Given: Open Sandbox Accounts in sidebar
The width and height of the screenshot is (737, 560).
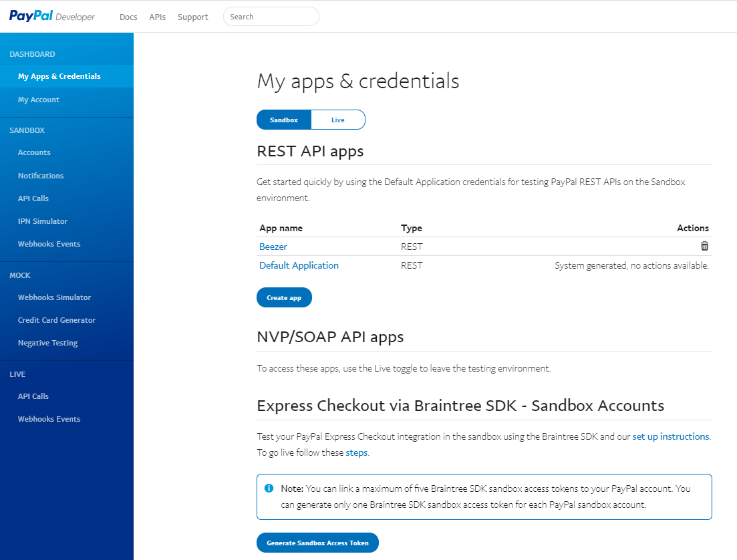Looking at the screenshot, I should 34,152.
